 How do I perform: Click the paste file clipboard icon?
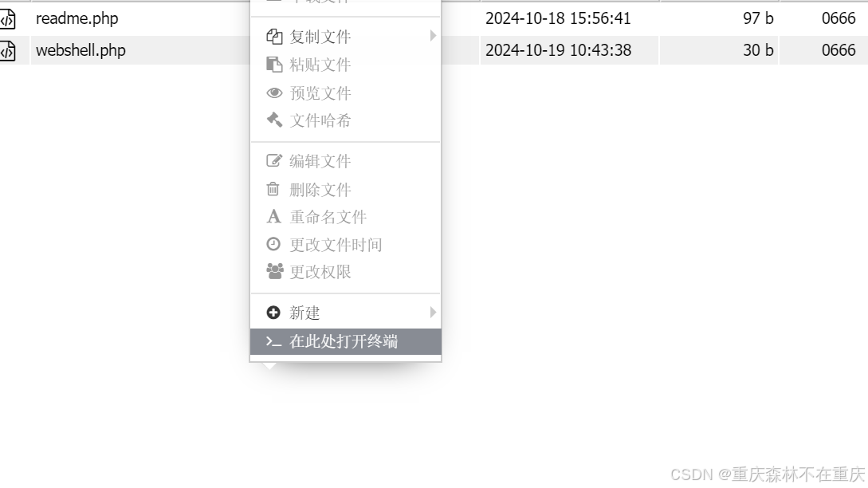[x=274, y=65]
